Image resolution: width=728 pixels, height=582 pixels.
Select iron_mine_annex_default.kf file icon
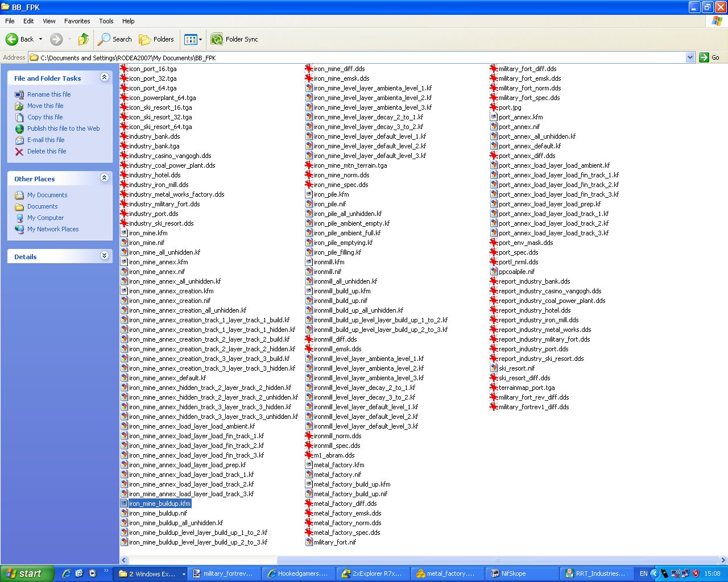(124, 378)
